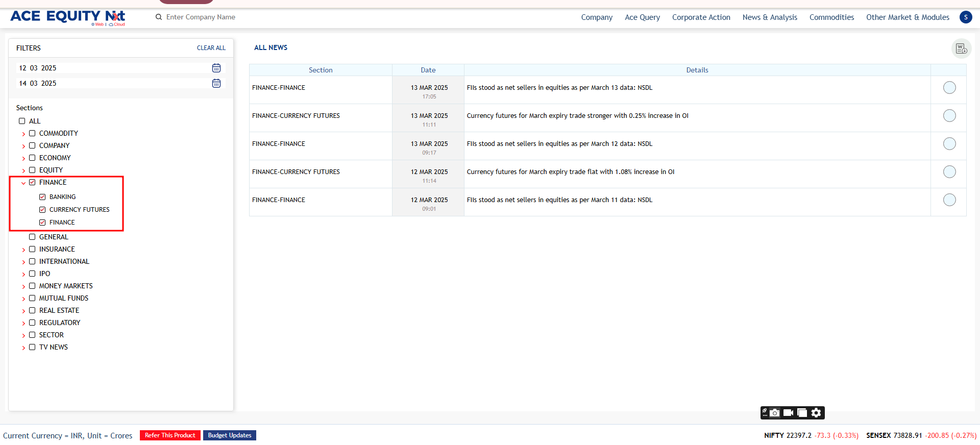
Task: Click CLEAR ALL filters link
Action: [211, 48]
